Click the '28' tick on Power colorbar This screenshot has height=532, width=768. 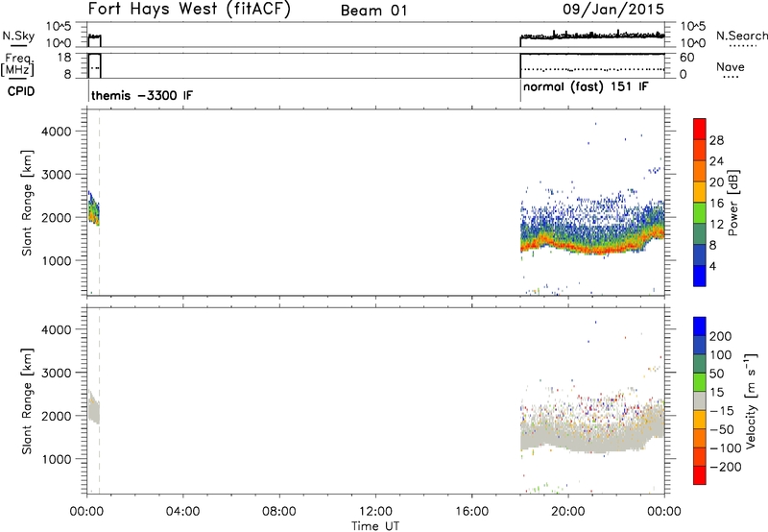[716, 140]
